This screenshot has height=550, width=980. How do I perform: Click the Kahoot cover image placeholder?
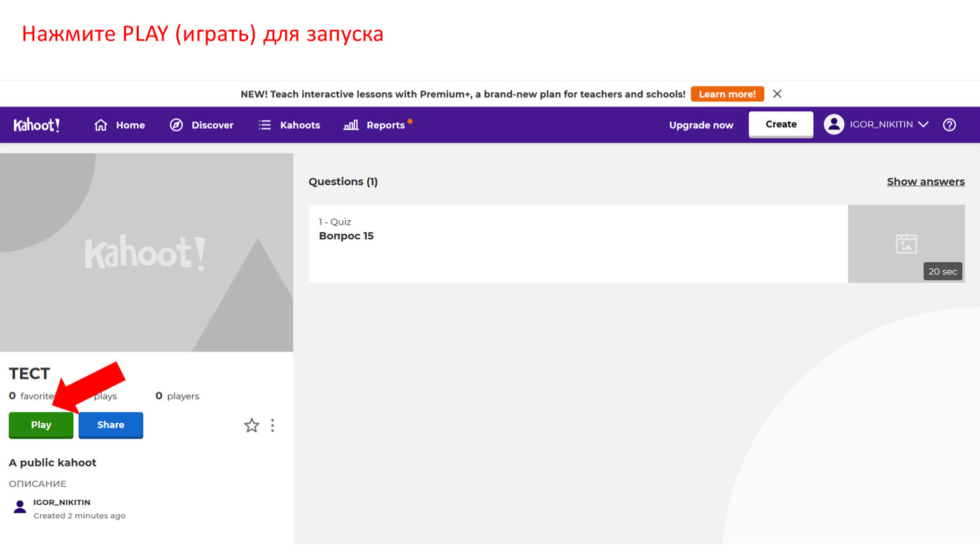[x=146, y=252]
